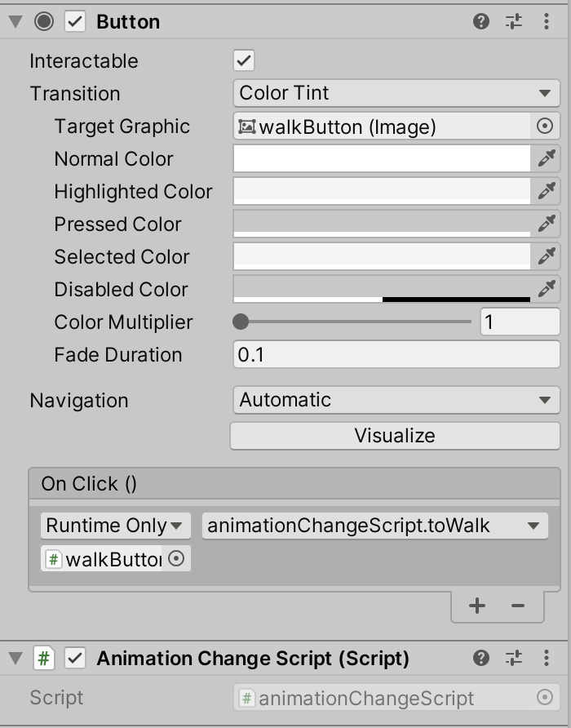
Task: Click the Fade Duration input field
Action: 396,354
